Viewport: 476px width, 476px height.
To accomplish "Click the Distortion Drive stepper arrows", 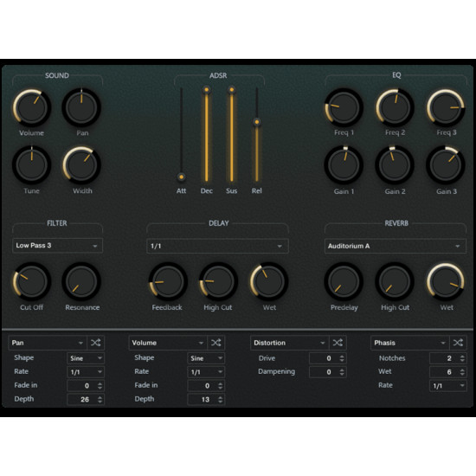I will (342, 358).
